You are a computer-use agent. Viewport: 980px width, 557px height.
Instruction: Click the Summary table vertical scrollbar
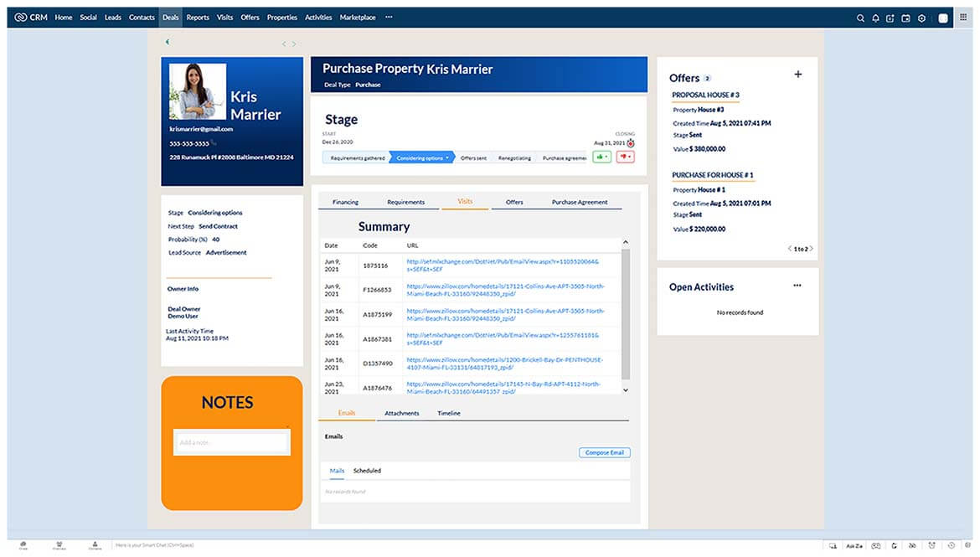pyautogui.click(x=626, y=314)
